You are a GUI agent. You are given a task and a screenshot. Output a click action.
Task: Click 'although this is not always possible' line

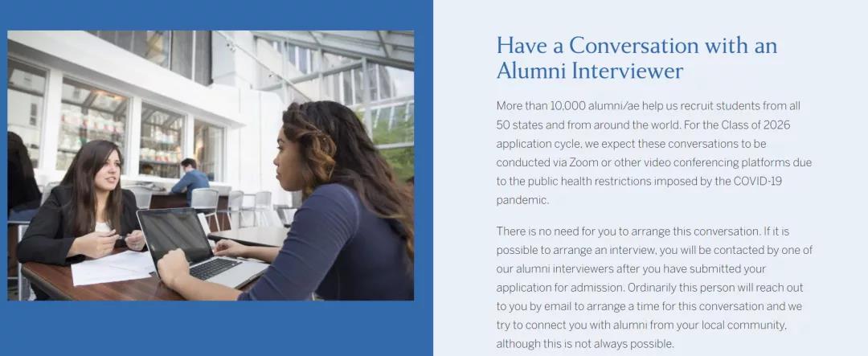click(585, 344)
